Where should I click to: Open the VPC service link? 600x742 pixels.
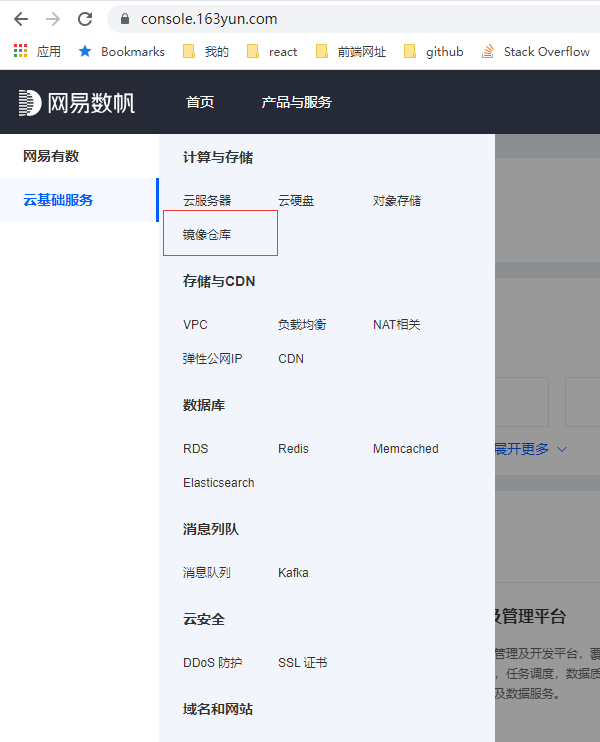[195, 325]
